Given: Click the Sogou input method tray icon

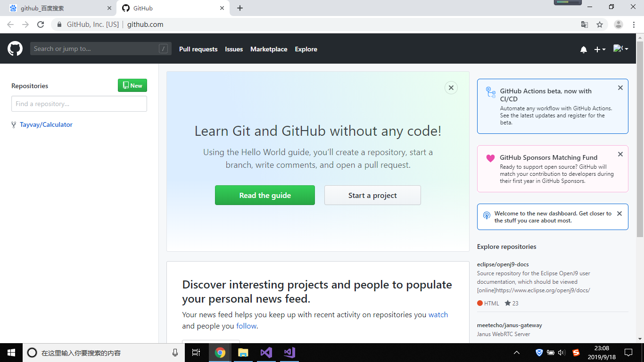Looking at the screenshot, I should (576, 353).
